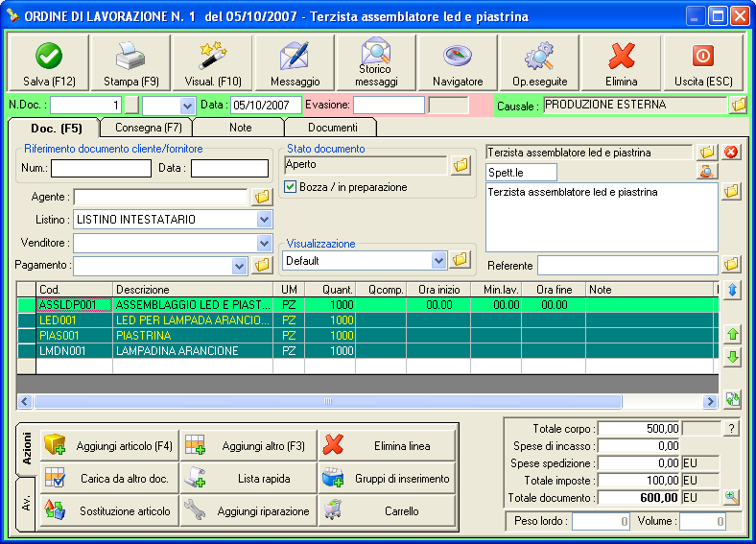Viewport: 756px width, 544px height.
Task: Toggle the Bozza / in preparazione checkbox
Action: pyautogui.click(x=292, y=187)
